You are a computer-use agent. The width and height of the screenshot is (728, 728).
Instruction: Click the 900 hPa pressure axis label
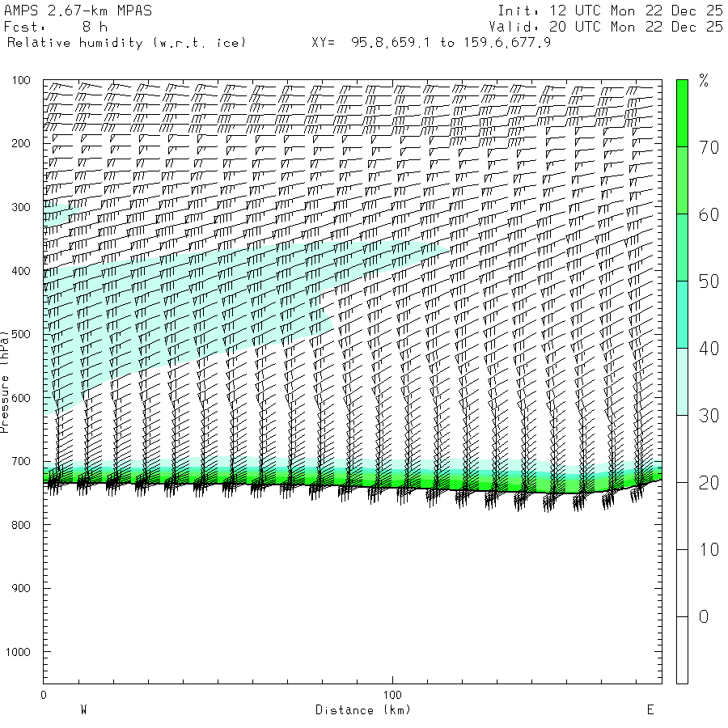click(x=21, y=588)
